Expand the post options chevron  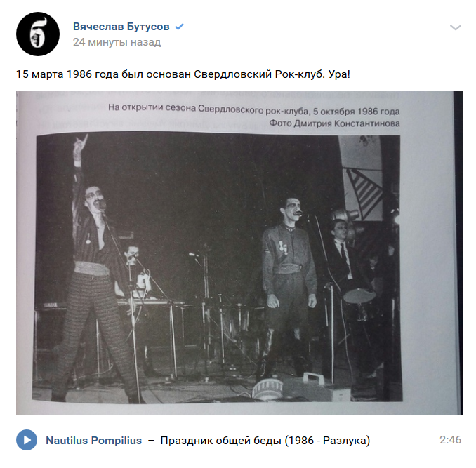pos(456,27)
